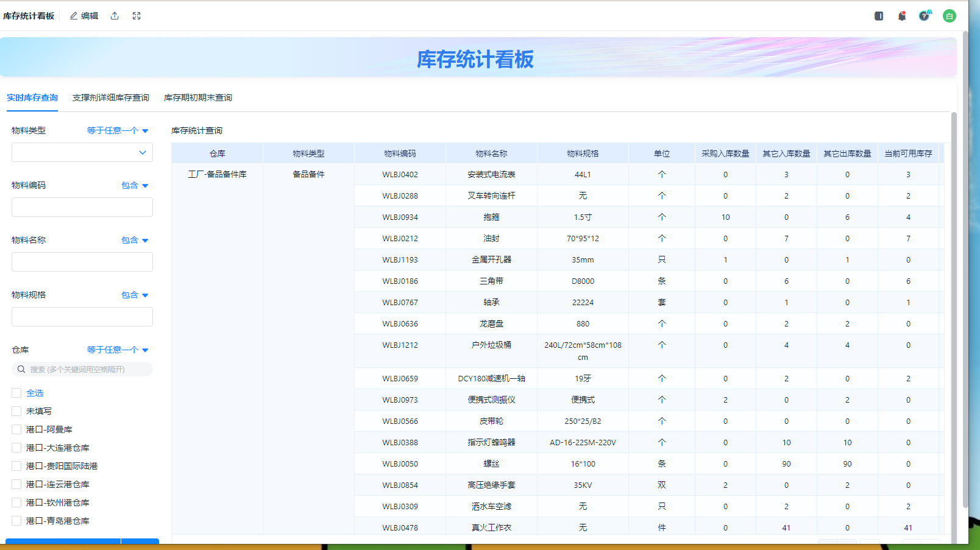Image resolution: width=980 pixels, height=550 pixels.
Task: Click the 当前可用库存 column header
Action: (x=909, y=153)
